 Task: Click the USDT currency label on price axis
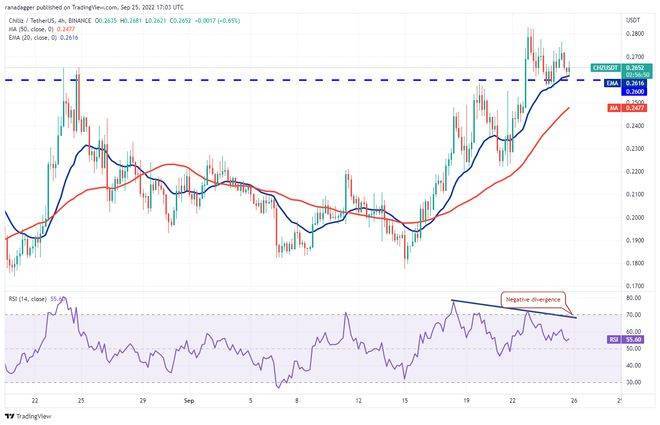click(x=632, y=20)
